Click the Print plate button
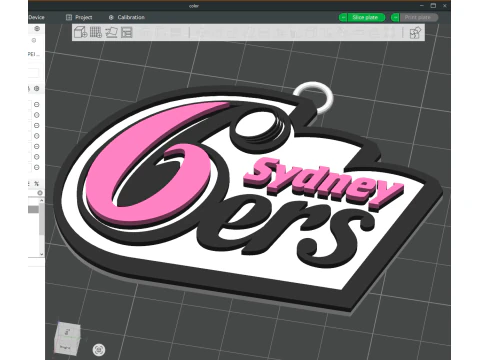 [419, 17]
